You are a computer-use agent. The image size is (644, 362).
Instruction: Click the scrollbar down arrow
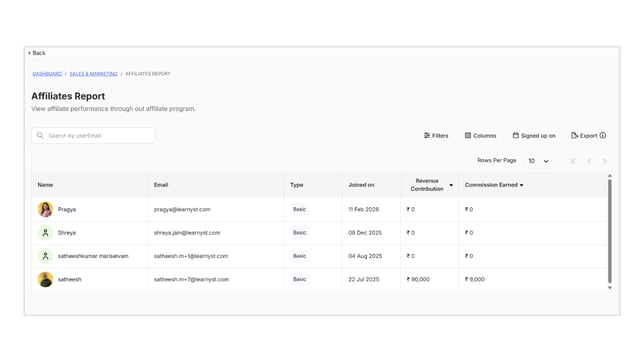(x=610, y=288)
